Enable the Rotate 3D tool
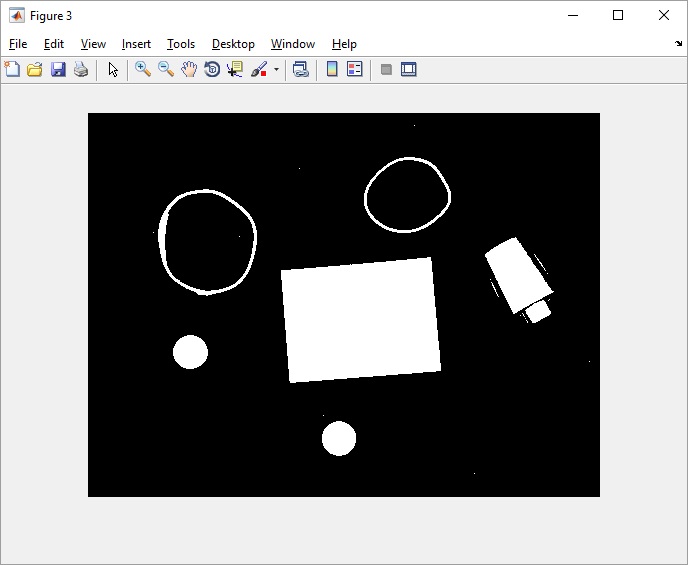 (212, 69)
